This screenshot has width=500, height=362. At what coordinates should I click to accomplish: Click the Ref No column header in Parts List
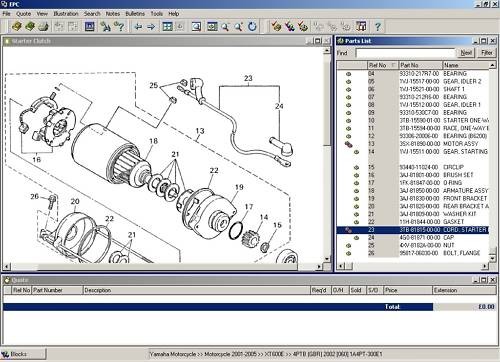click(x=382, y=65)
